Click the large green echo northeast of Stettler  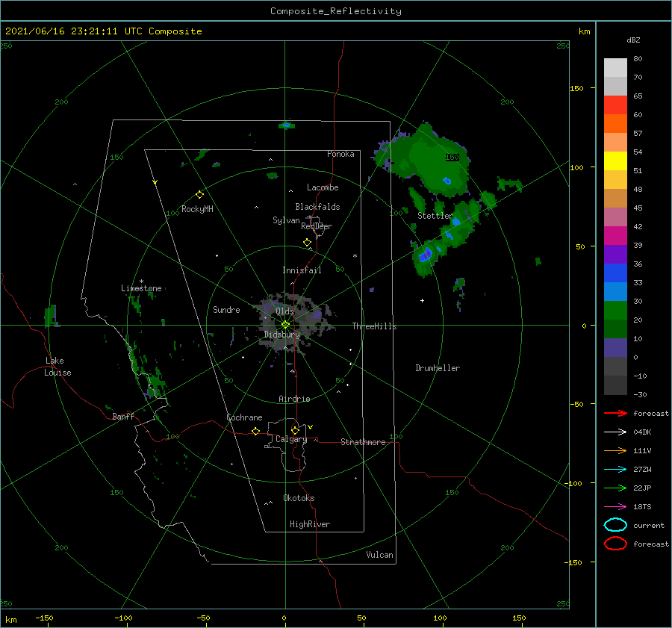(x=429, y=161)
